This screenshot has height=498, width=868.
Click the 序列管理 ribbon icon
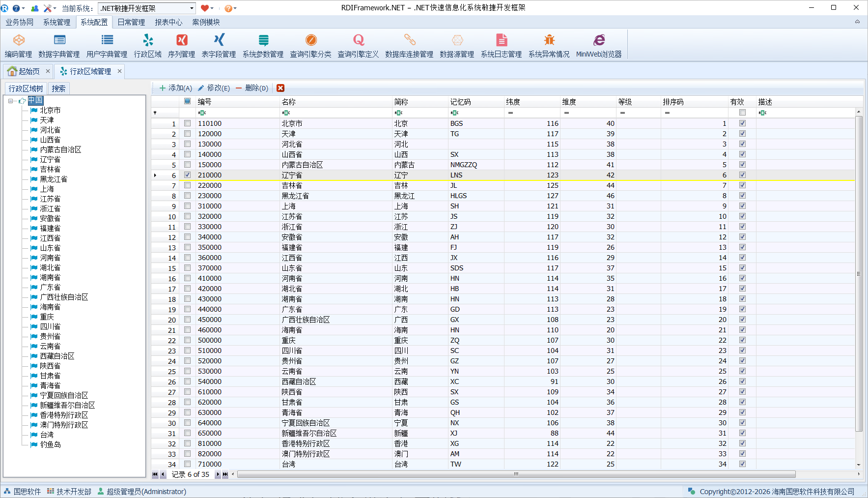click(x=181, y=45)
